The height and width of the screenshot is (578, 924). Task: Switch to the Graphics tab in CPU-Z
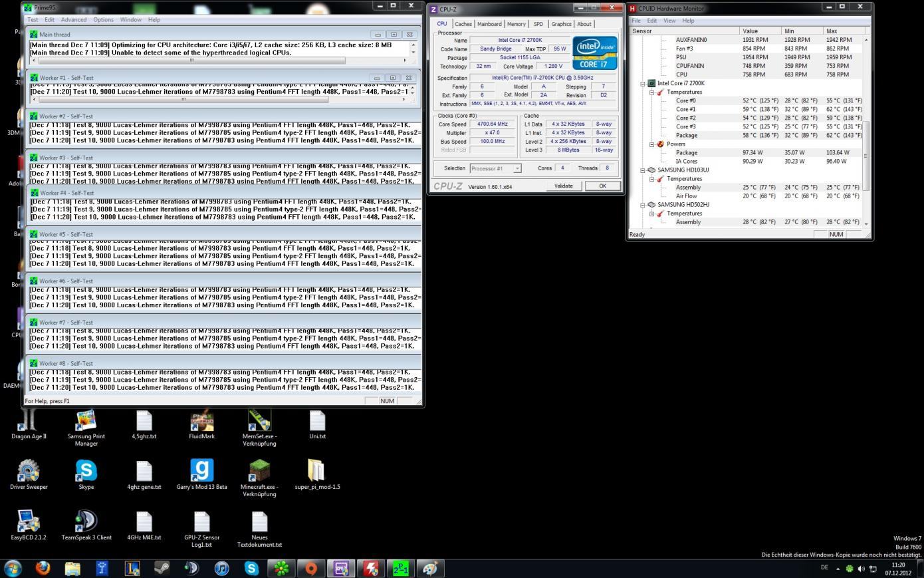click(561, 24)
